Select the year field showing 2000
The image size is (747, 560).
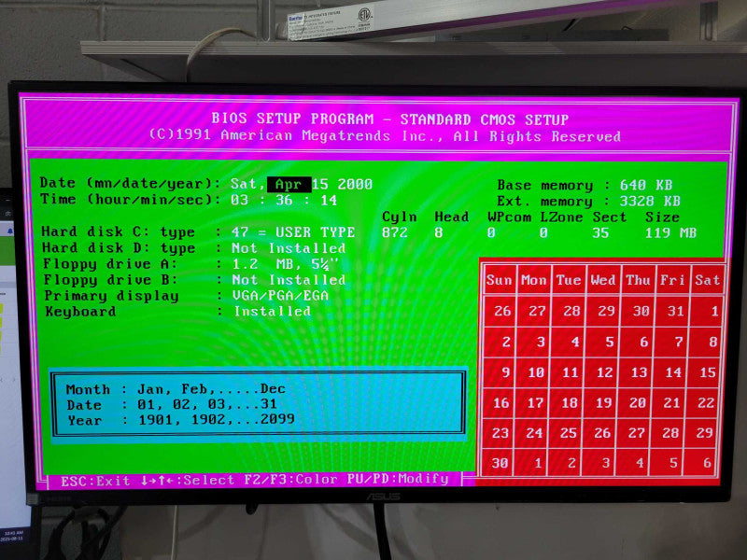(x=355, y=184)
